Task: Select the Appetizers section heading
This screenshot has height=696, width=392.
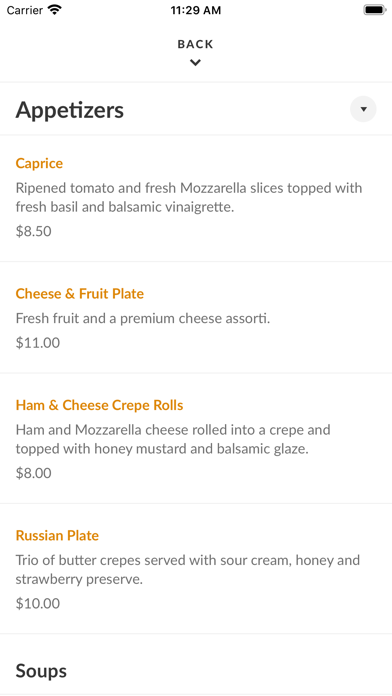Action: tap(70, 110)
